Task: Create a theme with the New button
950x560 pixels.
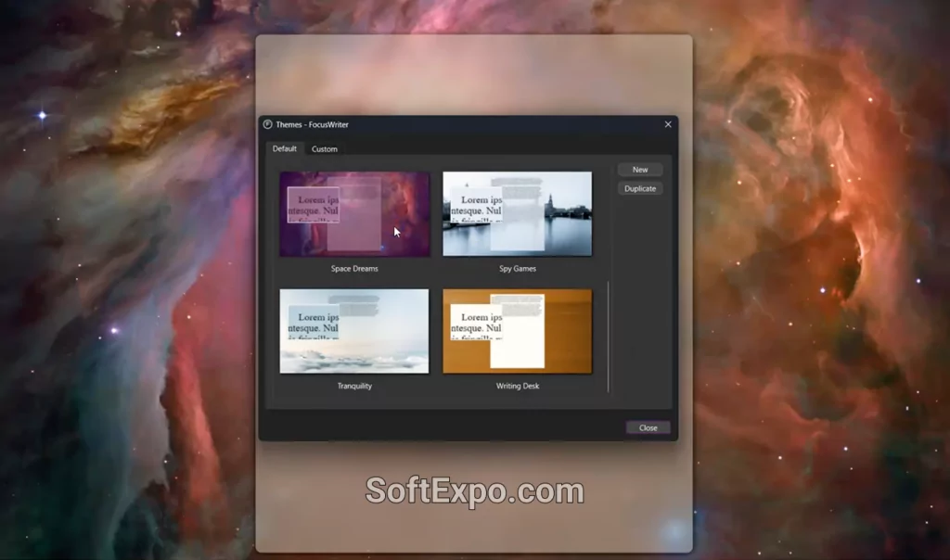Action: tap(640, 169)
